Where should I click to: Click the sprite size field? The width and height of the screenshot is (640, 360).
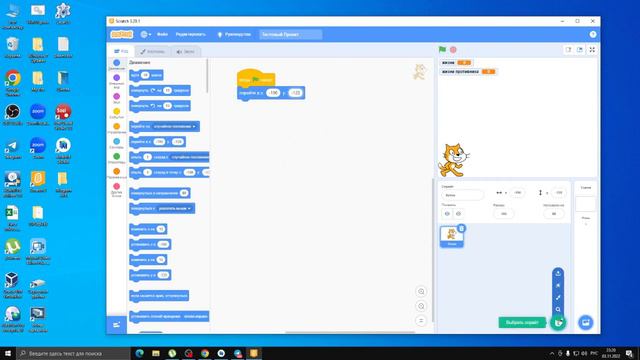pos(504,213)
